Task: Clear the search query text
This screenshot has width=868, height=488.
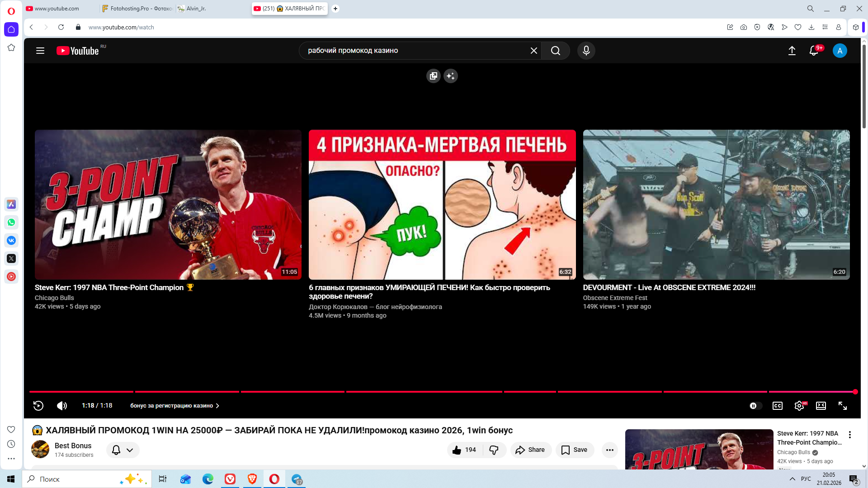Action: [x=534, y=51]
